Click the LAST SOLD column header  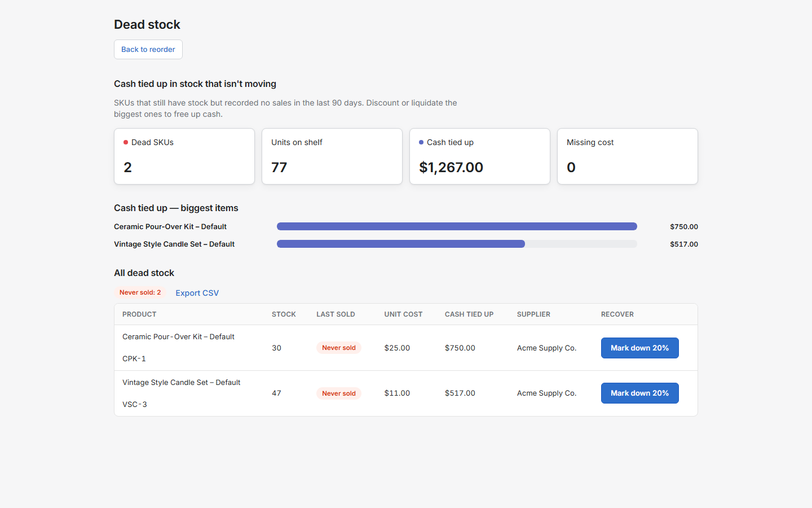click(x=336, y=314)
